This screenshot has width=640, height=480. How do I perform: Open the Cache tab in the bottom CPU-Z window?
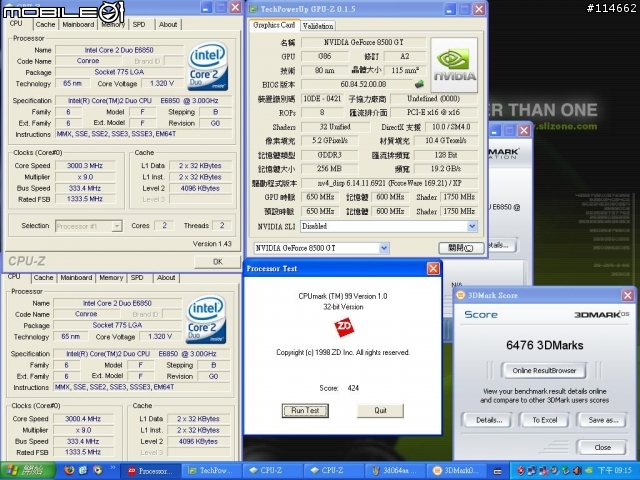(43, 278)
